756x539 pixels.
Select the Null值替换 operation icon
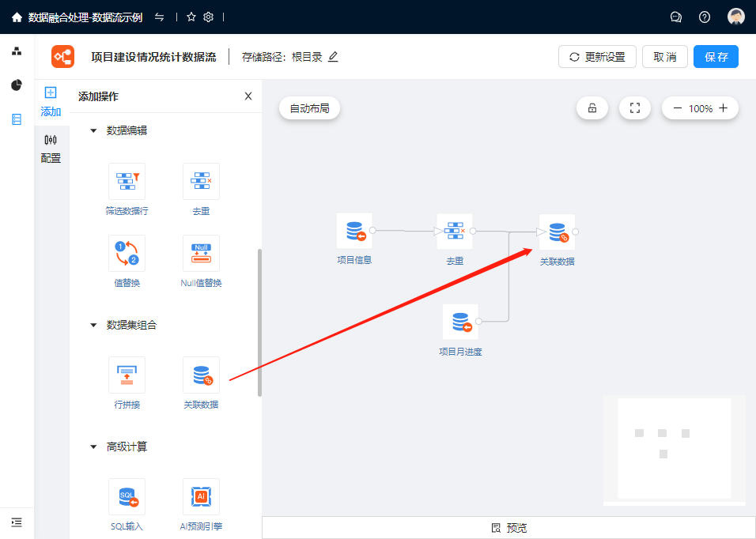tap(201, 254)
